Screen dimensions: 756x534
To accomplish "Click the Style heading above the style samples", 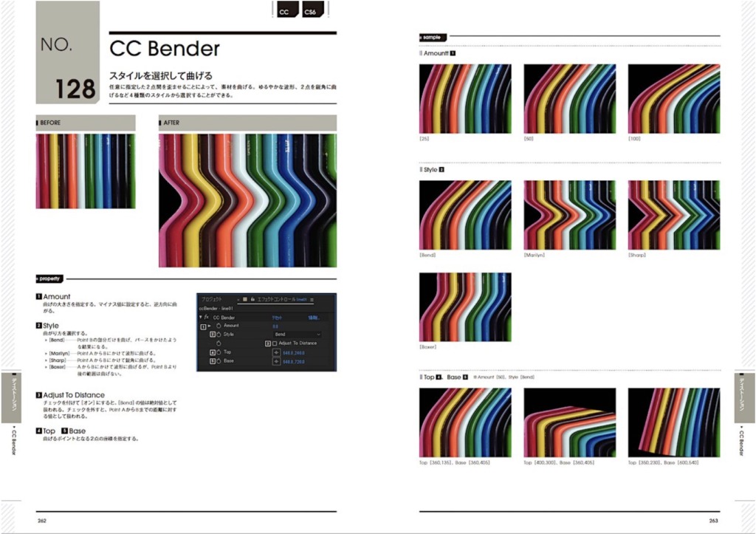I will pos(430,170).
